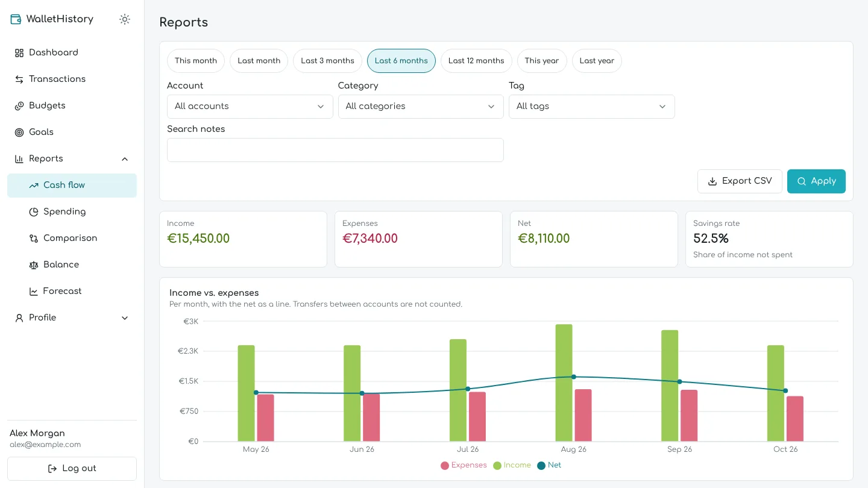Expand the Profile section chevron

[125, 318]
